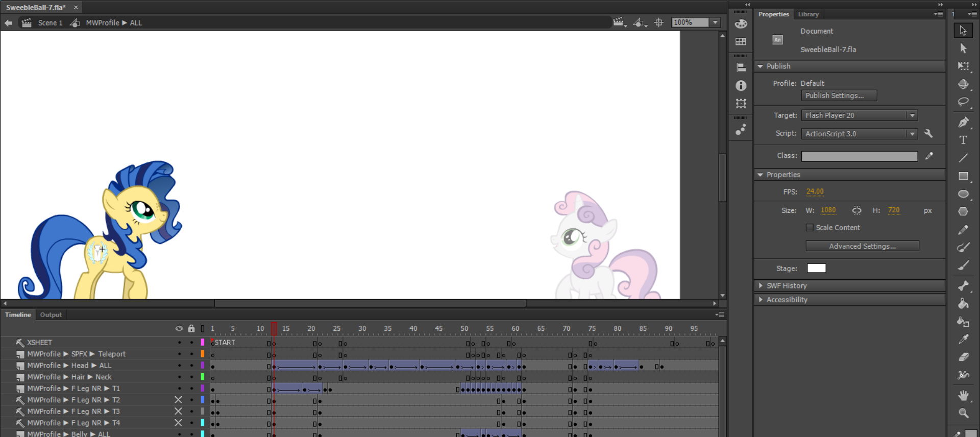
Task: Pick the Ink Bottle tool
Action: pyautogui.click(x=963, y=322)
